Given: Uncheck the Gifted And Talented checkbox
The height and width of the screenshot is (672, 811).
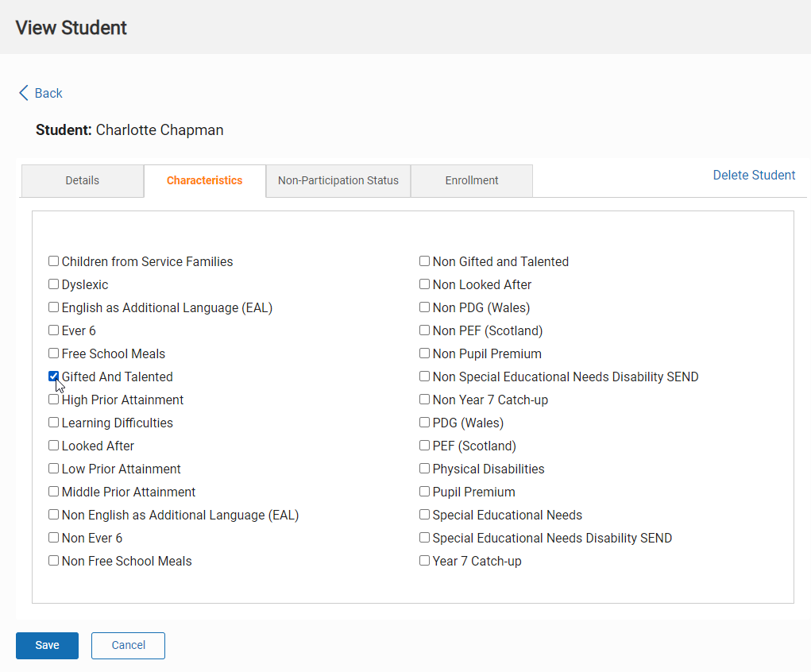Looking at the screenshot, I should coord(53,376).
